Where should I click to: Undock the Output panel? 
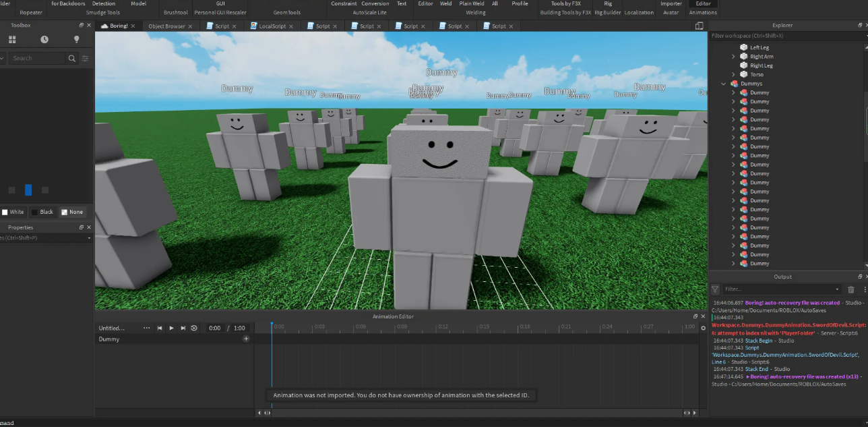coord(860,277)
